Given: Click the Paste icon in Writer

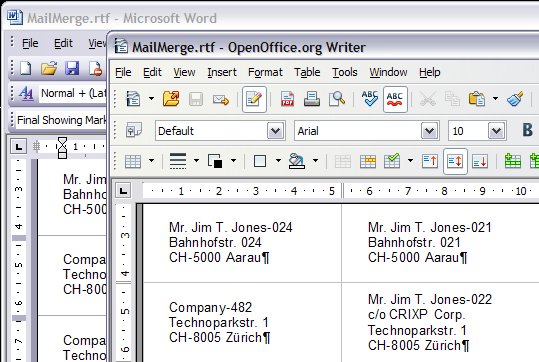Looking at the screenshot, I should pyautogui.click(x=477, y=99).
